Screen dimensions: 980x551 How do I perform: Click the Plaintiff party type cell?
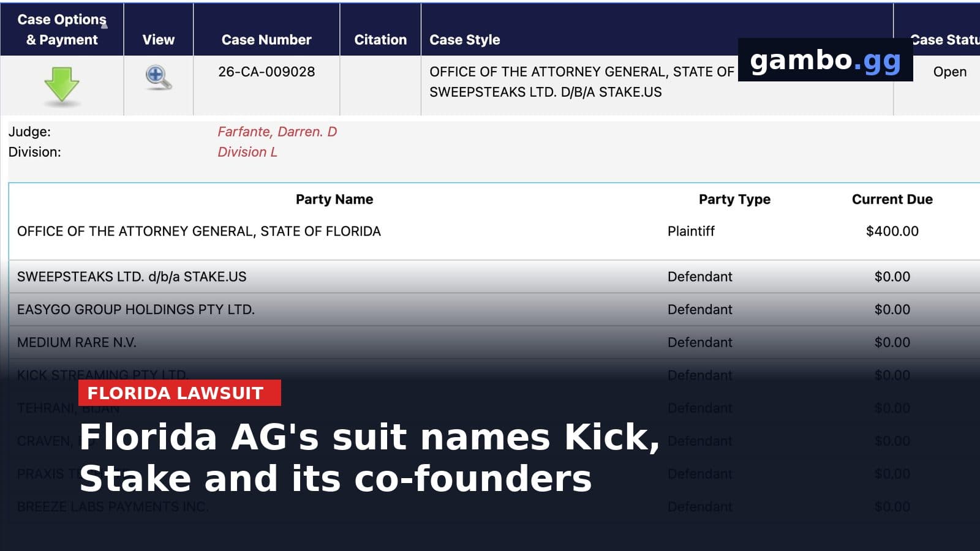[691, 231]
